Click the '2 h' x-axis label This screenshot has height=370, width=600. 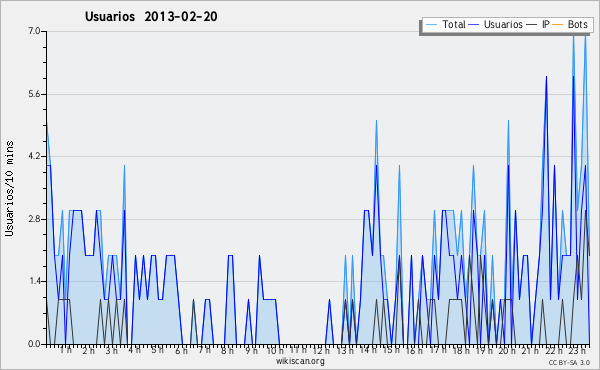[88, 350]
